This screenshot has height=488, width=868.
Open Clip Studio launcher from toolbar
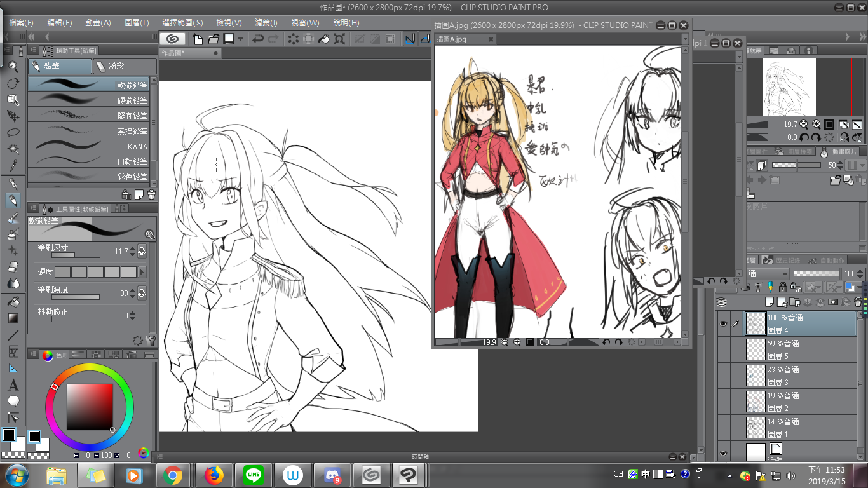coord(172,39)
